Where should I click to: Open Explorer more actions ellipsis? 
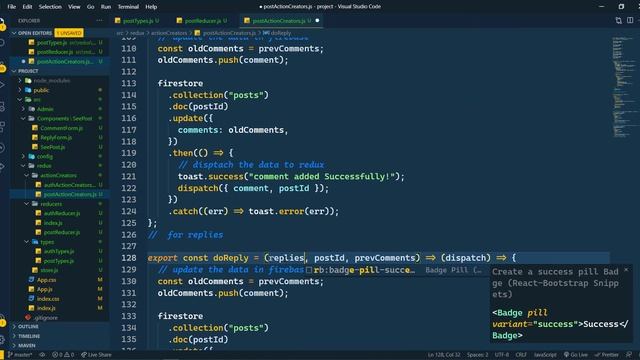coord(99,20)
